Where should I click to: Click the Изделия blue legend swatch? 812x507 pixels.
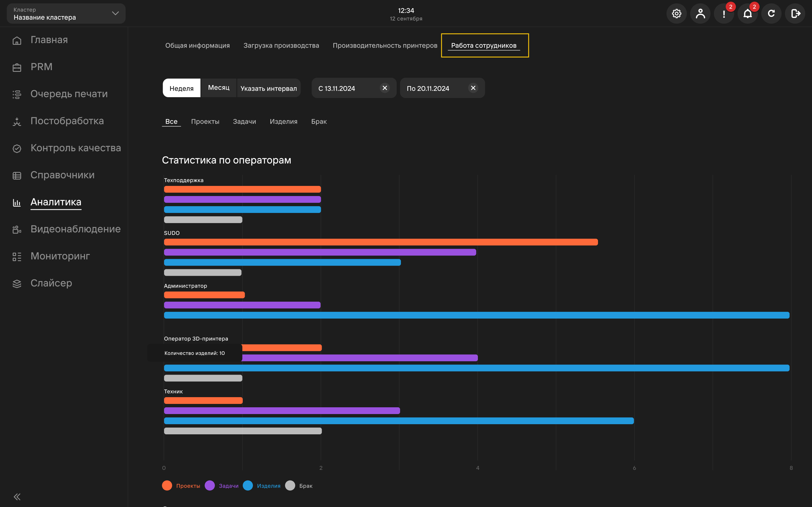point(248,486)
